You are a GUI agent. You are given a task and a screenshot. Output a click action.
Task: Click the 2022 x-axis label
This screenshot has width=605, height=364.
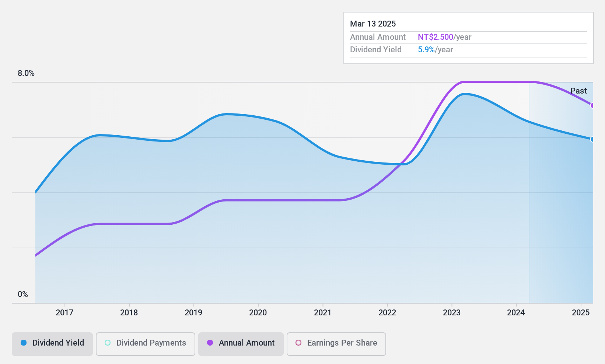pos(387,313)
